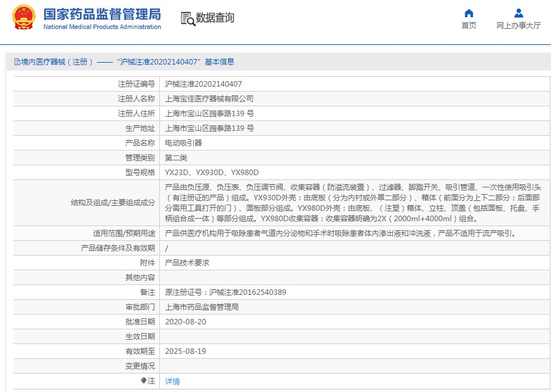The height and width of the screenshot is (392, 551).
Task: Click the national emblem logo
Action: [24, 17]
